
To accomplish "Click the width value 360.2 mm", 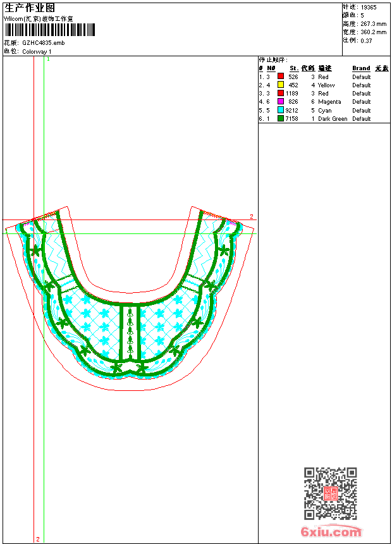I will [x=373, y=32].
